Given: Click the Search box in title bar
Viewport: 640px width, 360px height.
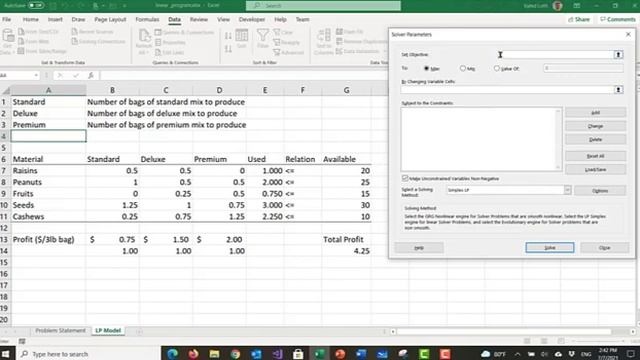Looking at the screenshot, I should click(x=323, y=6).
